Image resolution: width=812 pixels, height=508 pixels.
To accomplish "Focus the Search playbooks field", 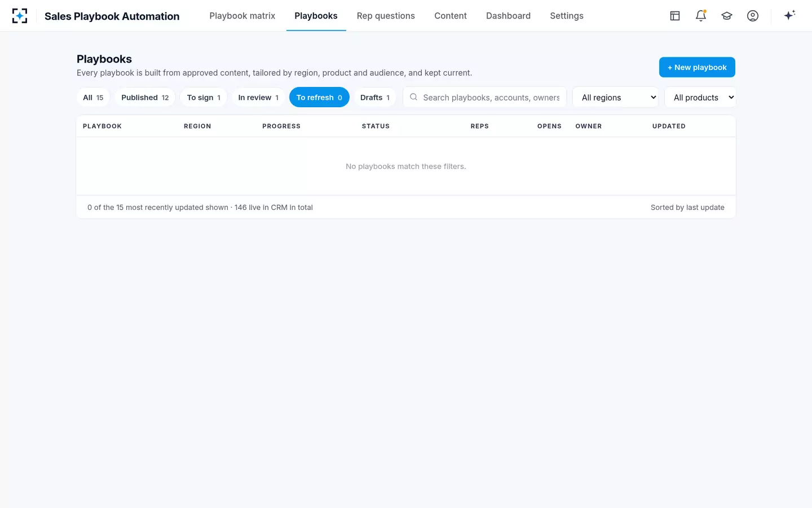I will point(485,97).
